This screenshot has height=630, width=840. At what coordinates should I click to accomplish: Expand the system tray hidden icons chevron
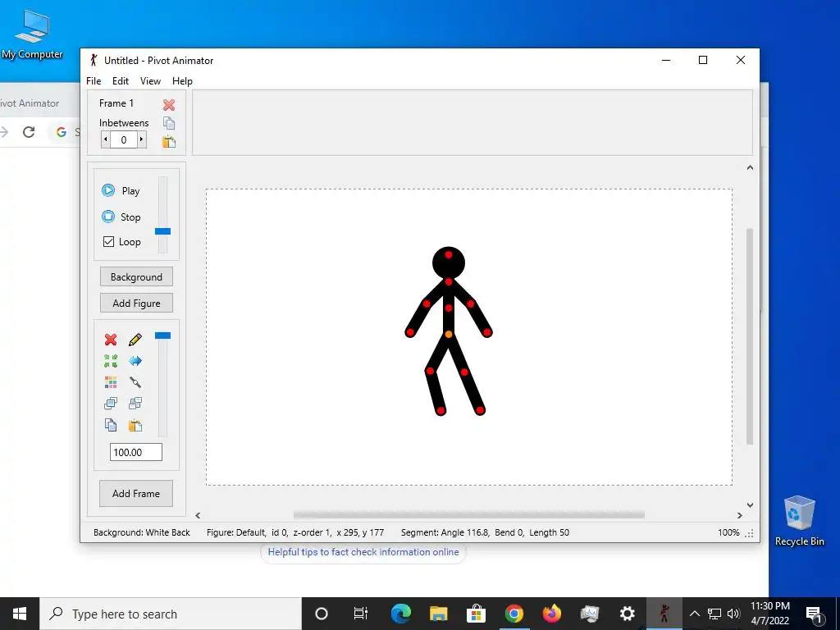click(x=694, y=614)
